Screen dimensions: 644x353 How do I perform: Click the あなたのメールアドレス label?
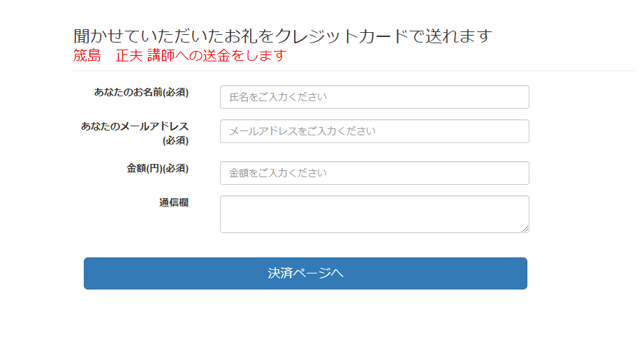click(x=134, y=126)
